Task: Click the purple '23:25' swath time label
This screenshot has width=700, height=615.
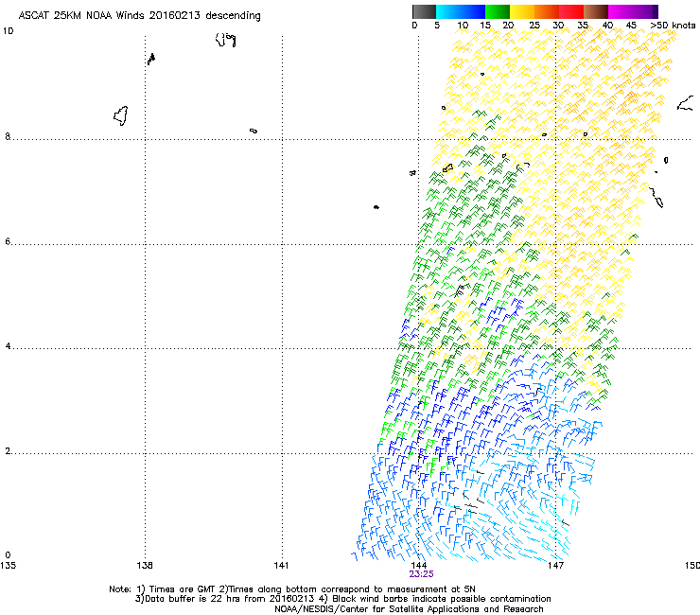Action: click(x=422, y=574)
